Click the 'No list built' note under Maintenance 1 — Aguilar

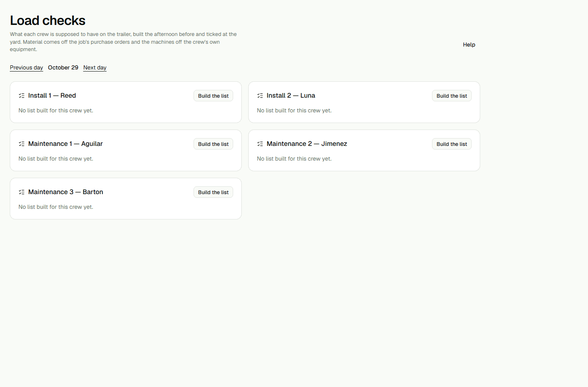[x=56, y=159]
